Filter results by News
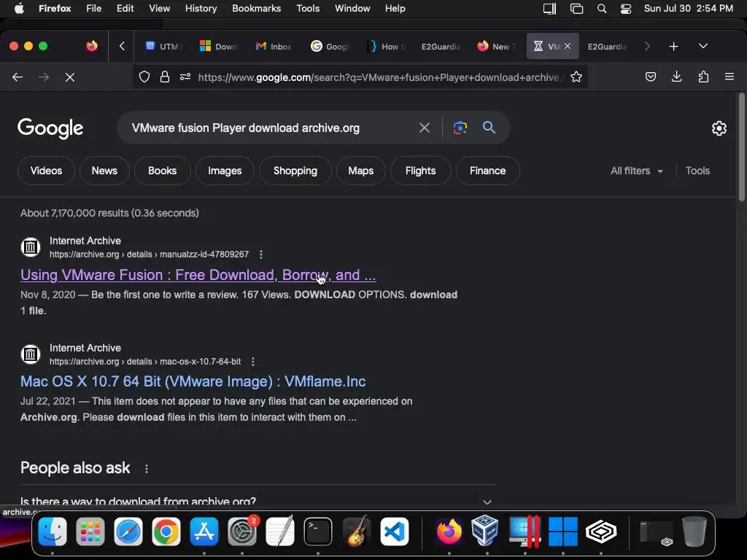Image resolution: width=747 pixels, height=560 pixels. [104, 171]
